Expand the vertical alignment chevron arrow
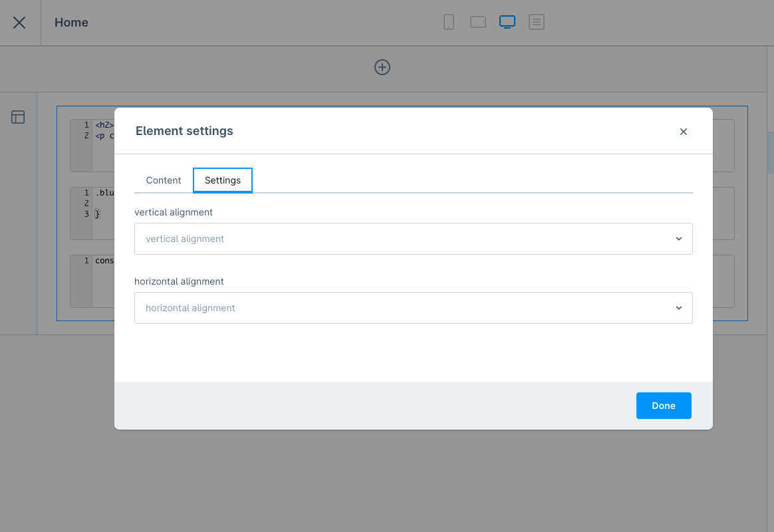The image size is (774, 532). click(678, 239)
